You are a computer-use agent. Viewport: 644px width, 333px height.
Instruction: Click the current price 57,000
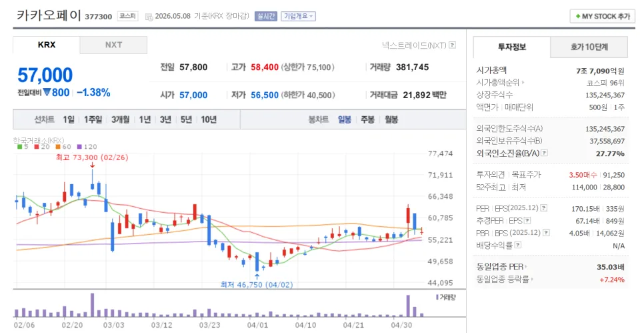click(x=45, y=75)
